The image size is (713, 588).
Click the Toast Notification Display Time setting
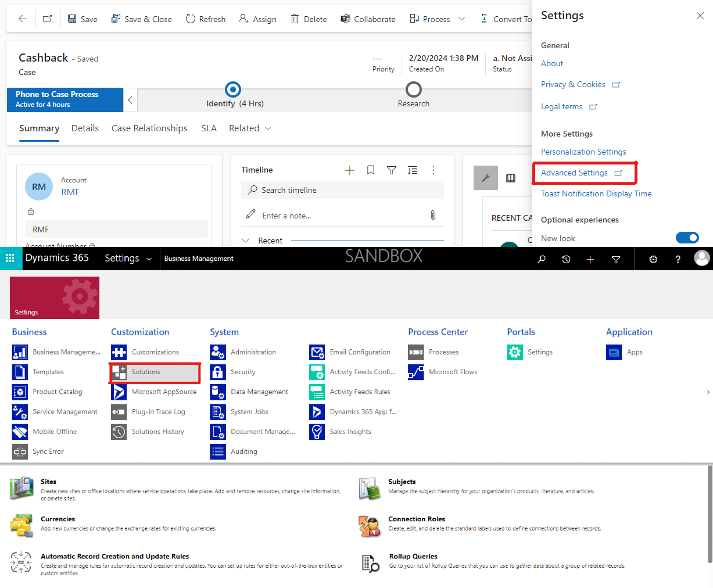tap(595, 193)
